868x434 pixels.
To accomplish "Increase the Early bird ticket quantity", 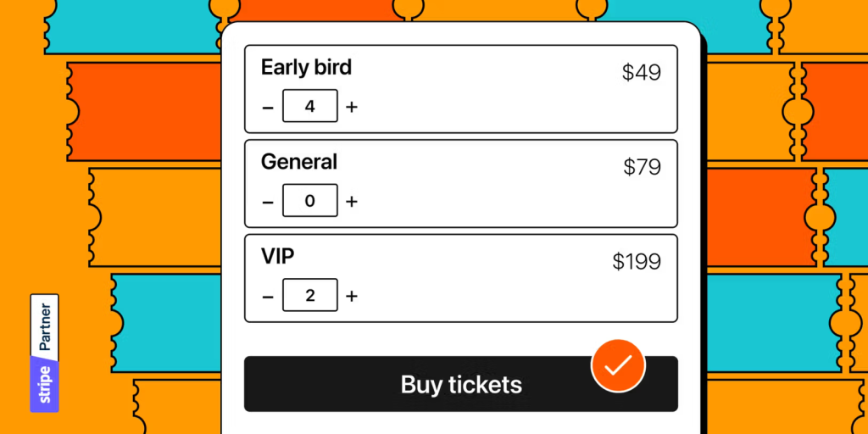I will coord(352,108).
